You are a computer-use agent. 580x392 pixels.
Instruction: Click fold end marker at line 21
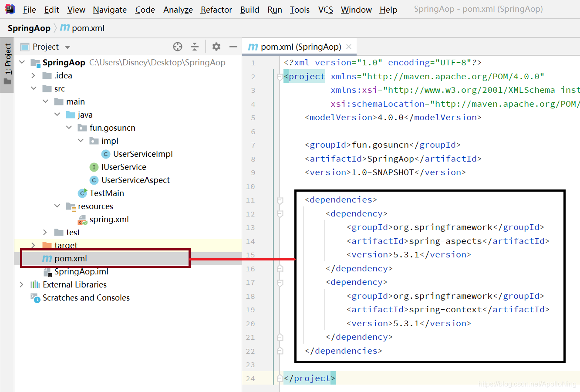(x=280, y=337)
